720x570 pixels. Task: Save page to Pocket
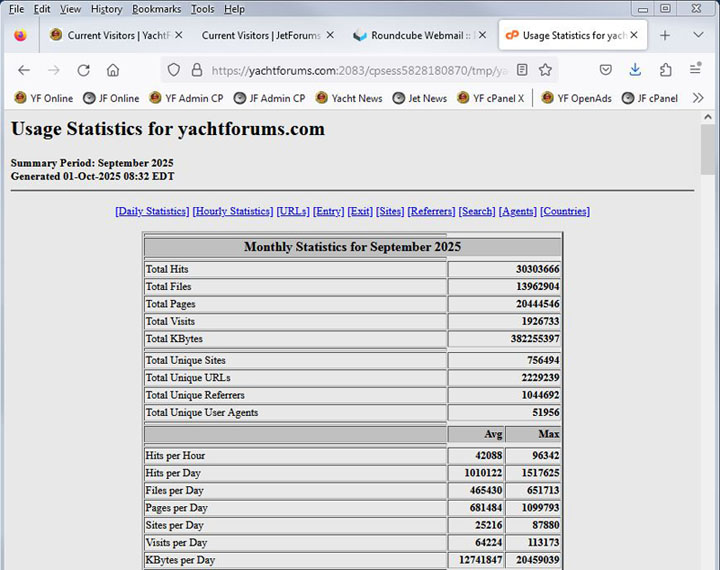click(606, 70)
